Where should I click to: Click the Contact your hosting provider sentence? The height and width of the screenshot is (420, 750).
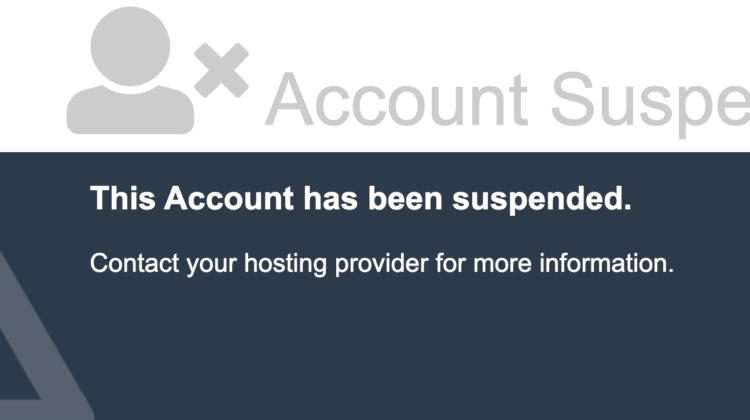pos(382,264)
